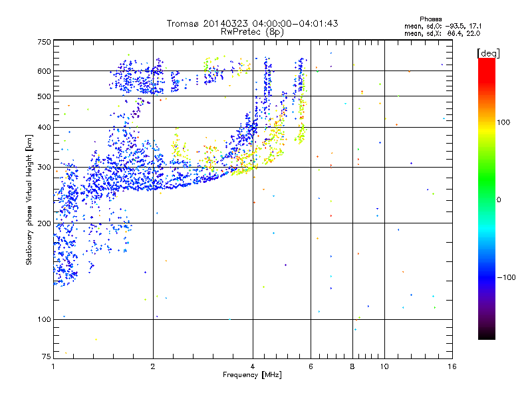The height and width of the screenshot is (399, 532).
Task: Select the 'mean, sd,X: 86.4, 22.0' statistic
Action: [442, 33]
